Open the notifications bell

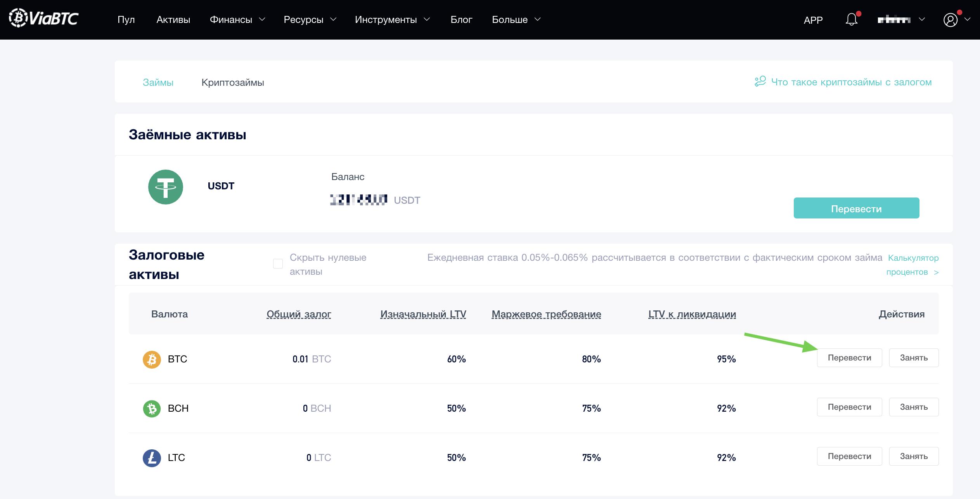pyautogui.click(x=852, y=19)
